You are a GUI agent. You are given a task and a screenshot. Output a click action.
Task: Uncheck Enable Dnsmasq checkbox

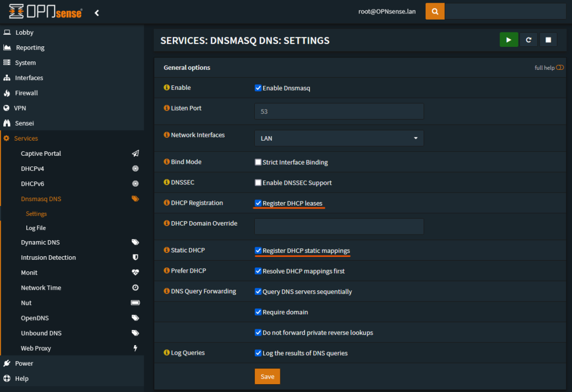point(258,88)
